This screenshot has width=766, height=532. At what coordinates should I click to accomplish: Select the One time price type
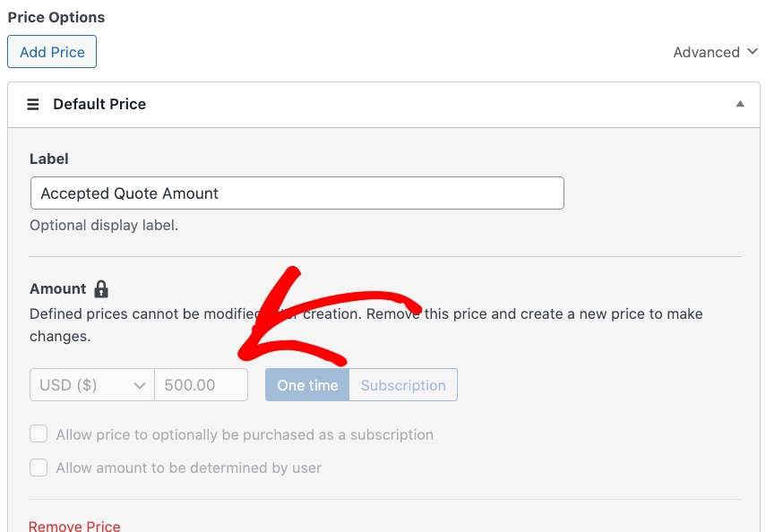[x=307, y=385]
